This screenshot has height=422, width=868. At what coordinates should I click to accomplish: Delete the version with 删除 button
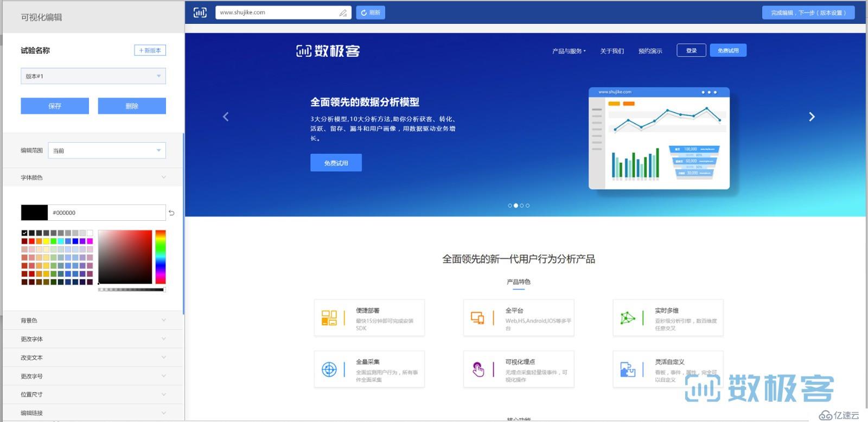point(132,106)
